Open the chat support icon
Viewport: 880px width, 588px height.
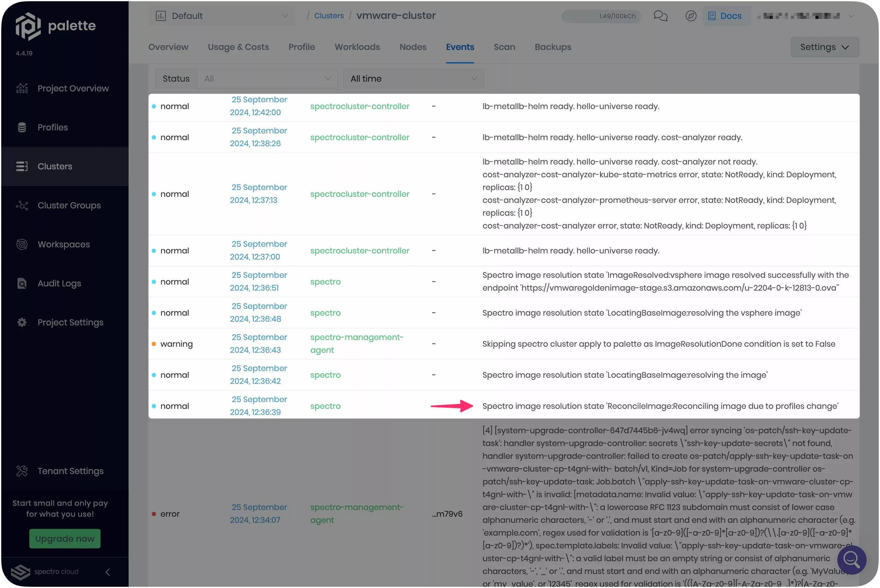pyautogui.click(x=660, y=16)
